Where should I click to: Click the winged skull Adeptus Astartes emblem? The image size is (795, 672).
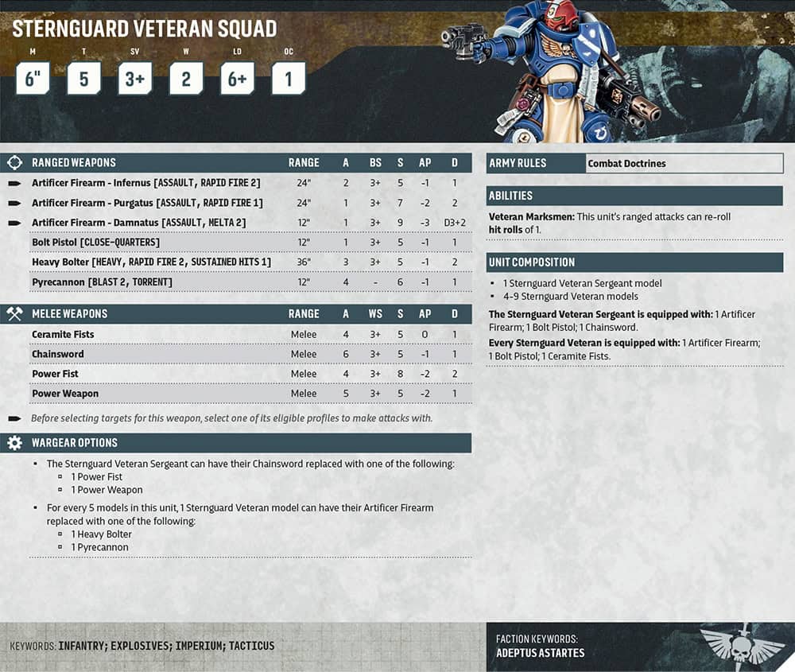pos(743,646)
